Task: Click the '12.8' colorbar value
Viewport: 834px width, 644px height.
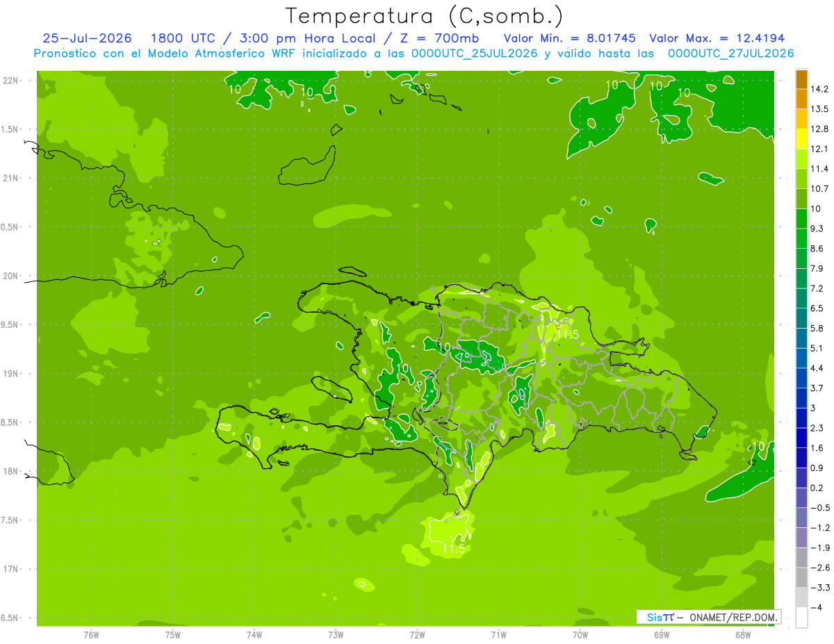Action: (820, 129)
